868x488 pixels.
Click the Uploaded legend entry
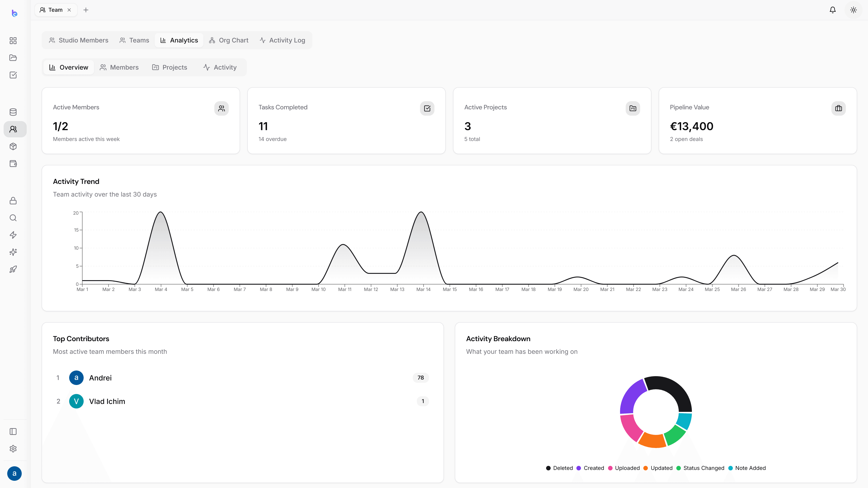click(624, 468)
